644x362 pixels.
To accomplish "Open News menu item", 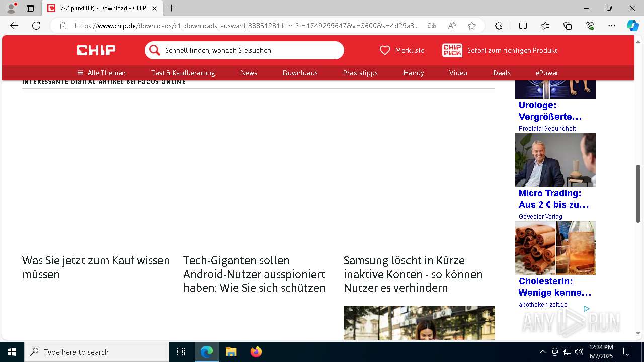I will pos(249,73).
